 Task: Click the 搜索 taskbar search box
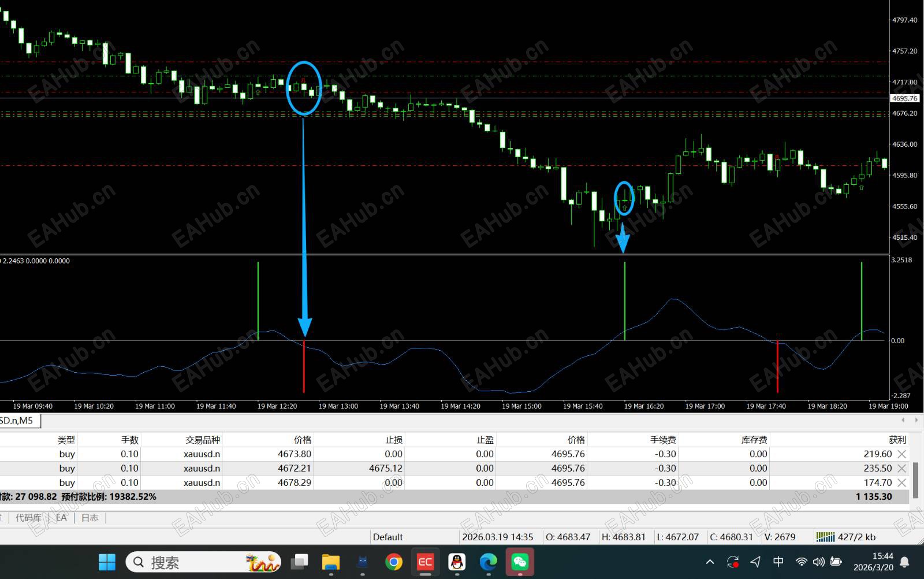pos(203,562)
